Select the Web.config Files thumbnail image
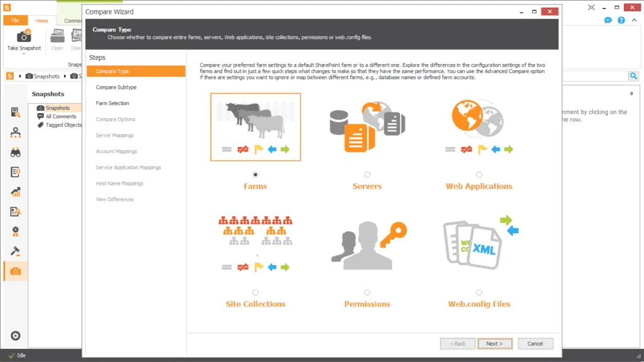The image size is (644, 362). click(x=479, y=243)
